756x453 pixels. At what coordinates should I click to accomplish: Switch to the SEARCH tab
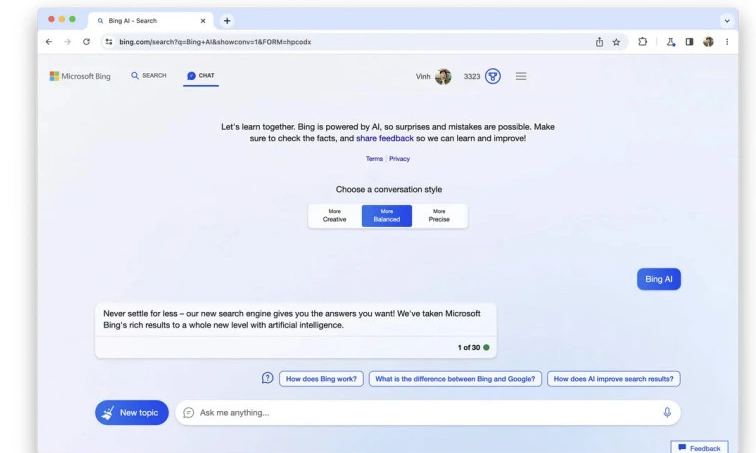point(148,76)
